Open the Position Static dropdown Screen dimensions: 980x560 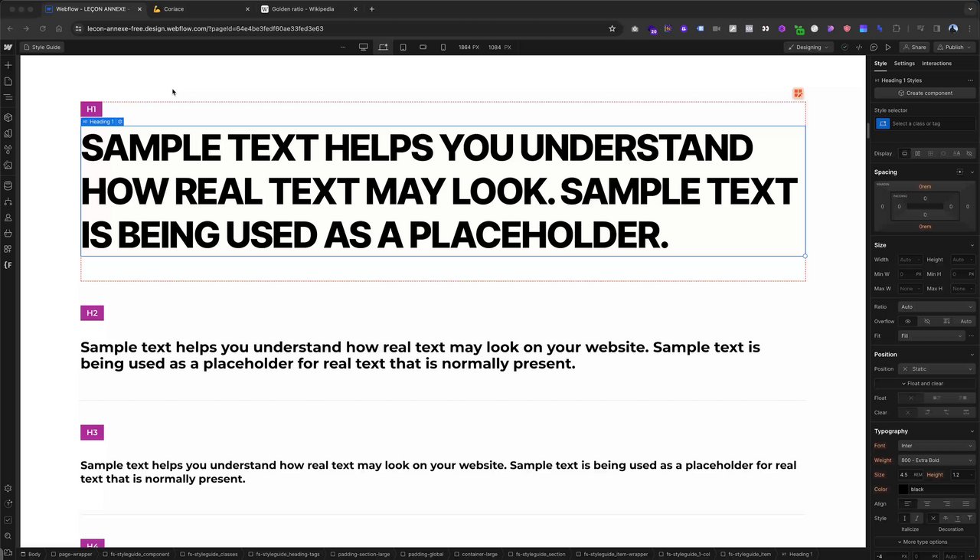[x=937, y=368]
